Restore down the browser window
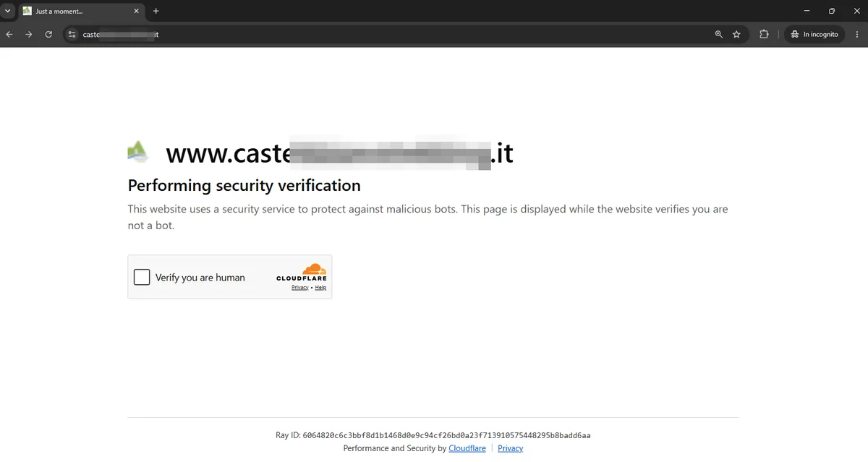Viewport: 868px width, 462px height. 832,11
